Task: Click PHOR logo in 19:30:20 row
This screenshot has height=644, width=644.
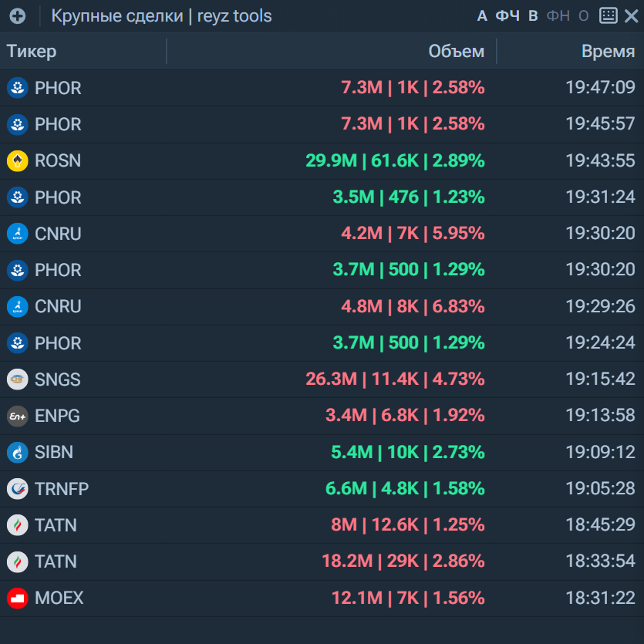Action: [17, 270]
